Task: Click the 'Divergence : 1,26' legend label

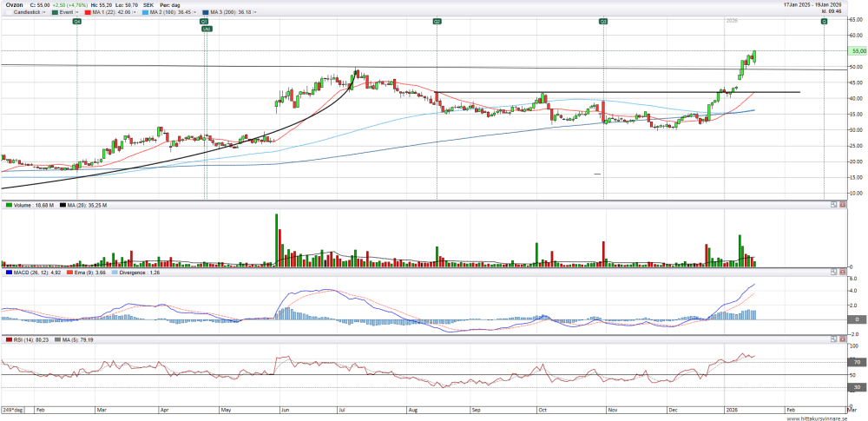Action: [139, 273]
